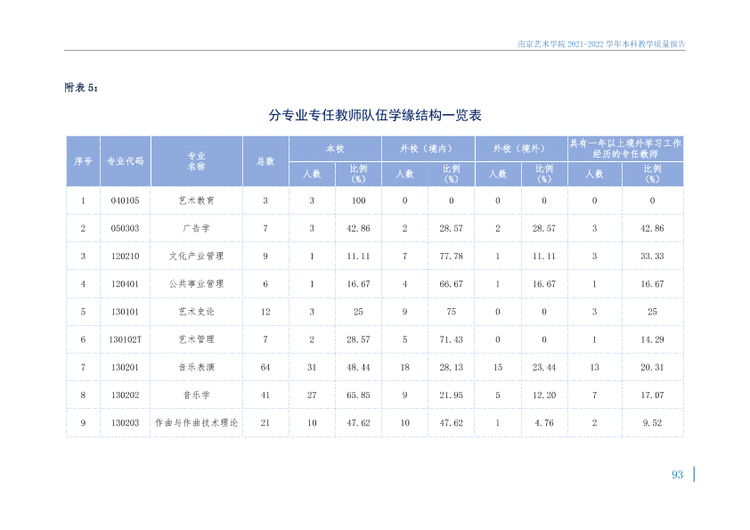Click page number 93

click(x=677, y=475)
